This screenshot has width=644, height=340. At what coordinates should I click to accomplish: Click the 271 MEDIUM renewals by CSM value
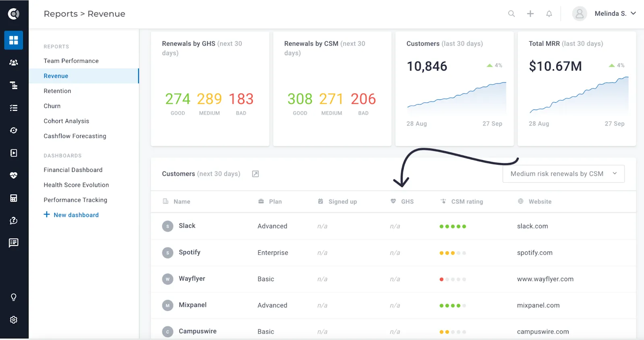[x=331, y=99]
